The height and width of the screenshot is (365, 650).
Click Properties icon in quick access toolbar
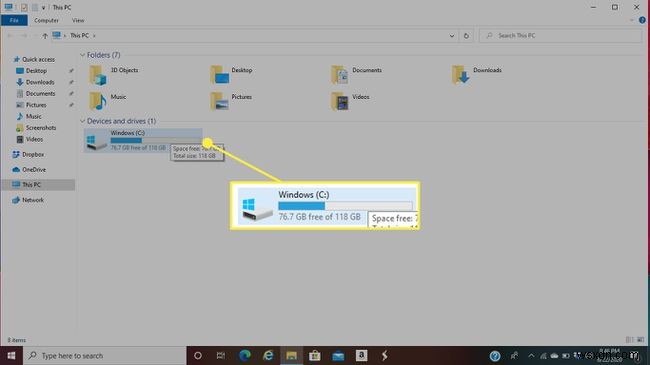point(24,7)
